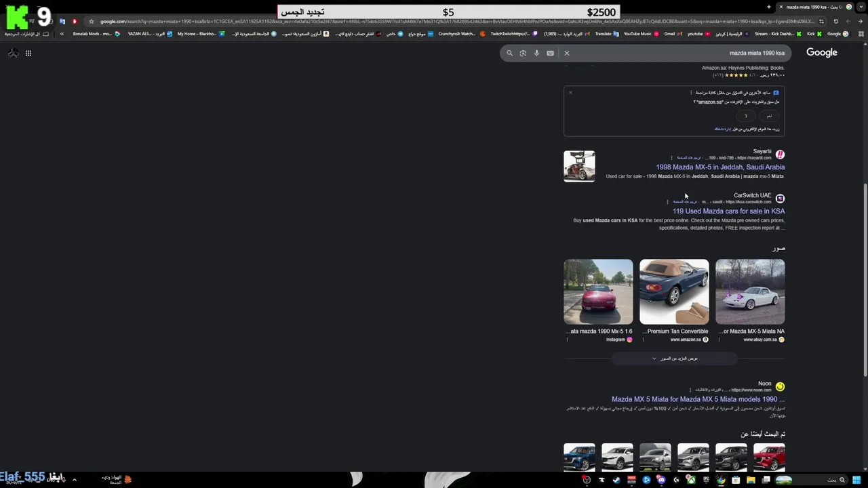Open the Google logo homepage link
Screen dimensions: 868x488
(821, 52)
